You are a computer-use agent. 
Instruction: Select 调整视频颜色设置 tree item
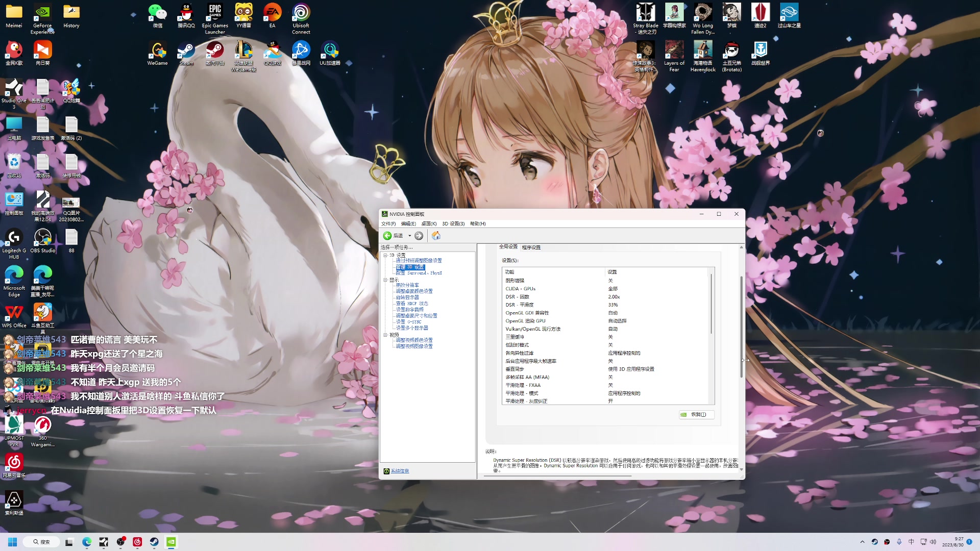coord(414,340)
